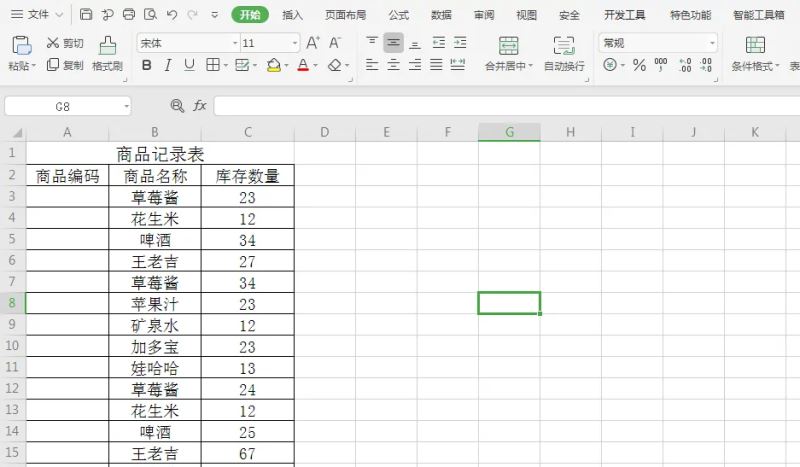
Task: Switch to the 插入 tab
Action: click(292, 15)
